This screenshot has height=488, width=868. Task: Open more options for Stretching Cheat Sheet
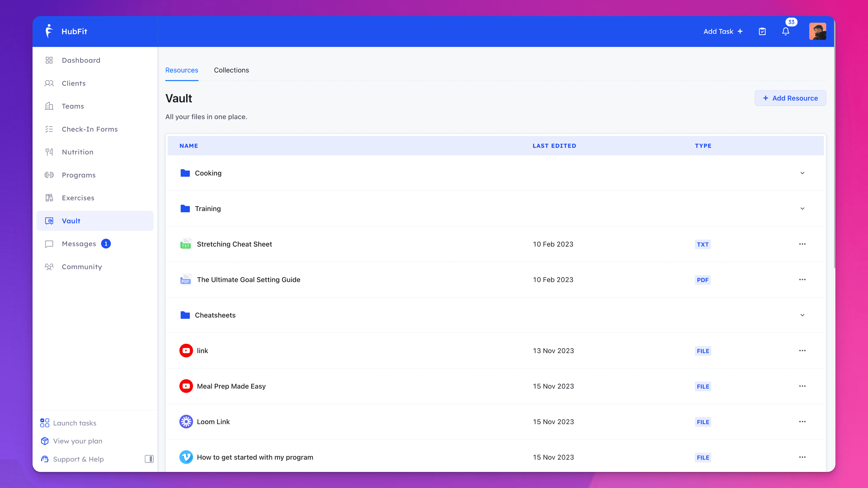pos(802,244)
